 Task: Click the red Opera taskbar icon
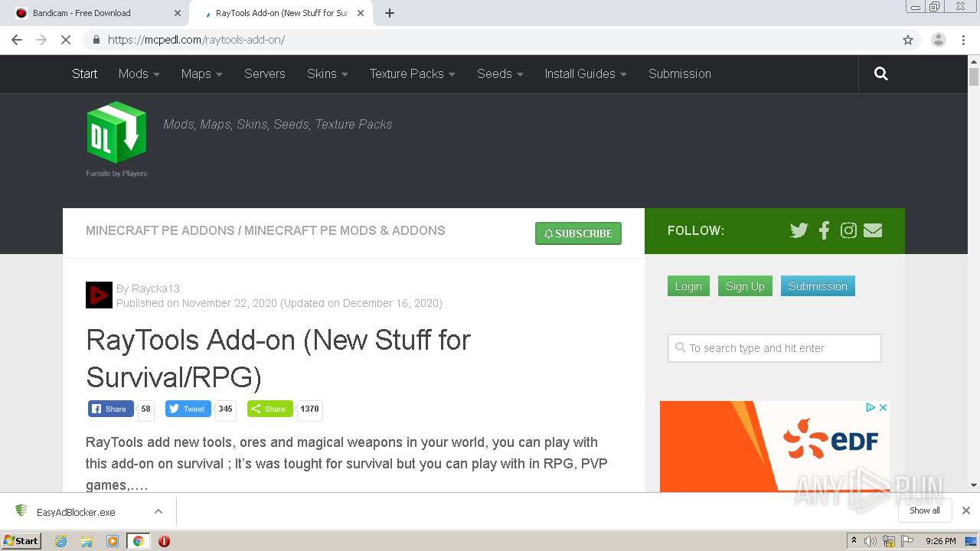click(164, 541)
